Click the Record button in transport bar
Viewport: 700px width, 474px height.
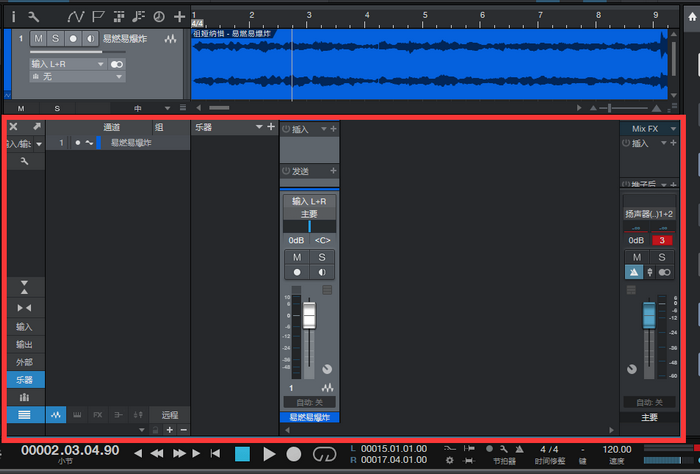click(x=295, y=454)
